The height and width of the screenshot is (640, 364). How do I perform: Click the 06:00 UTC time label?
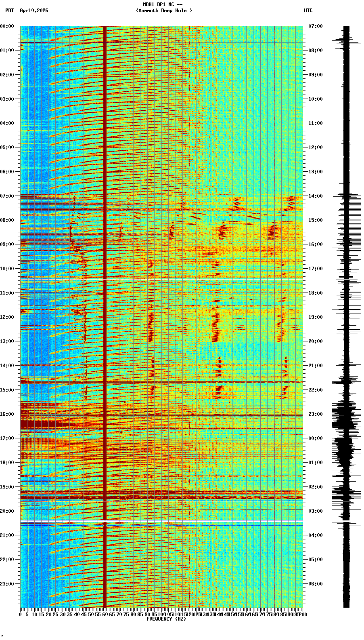[316, 584]
